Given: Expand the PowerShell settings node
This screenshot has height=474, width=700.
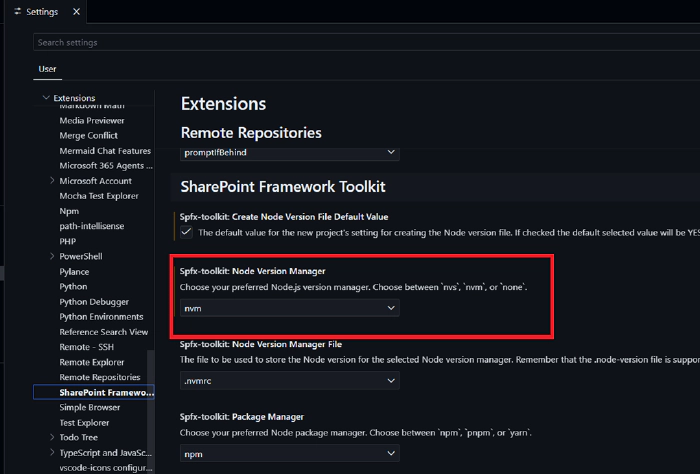Looking at the screenshot, I should pos(52,256).
